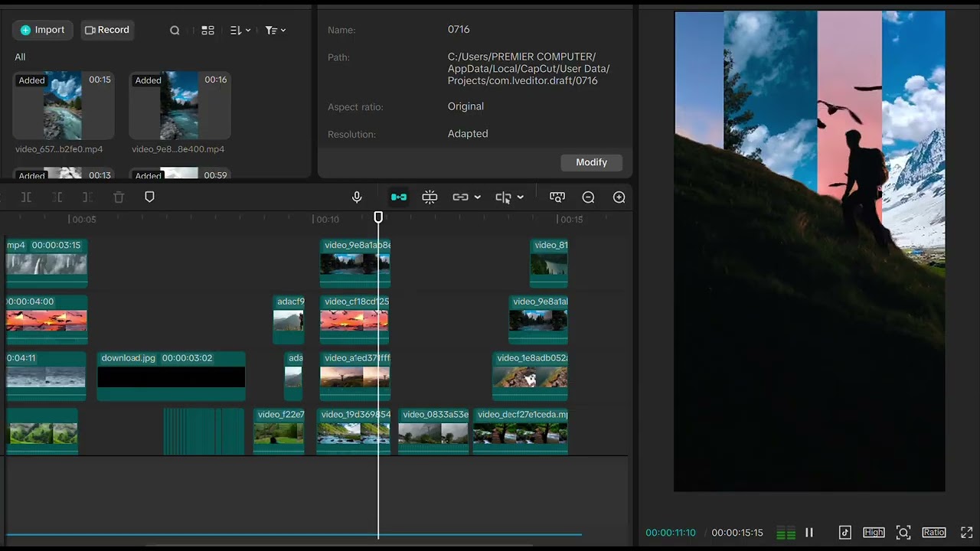980x551 pixels.
Task: Expand the linkage options chevron
Action: pyautogui.click(x=478, y=197)
